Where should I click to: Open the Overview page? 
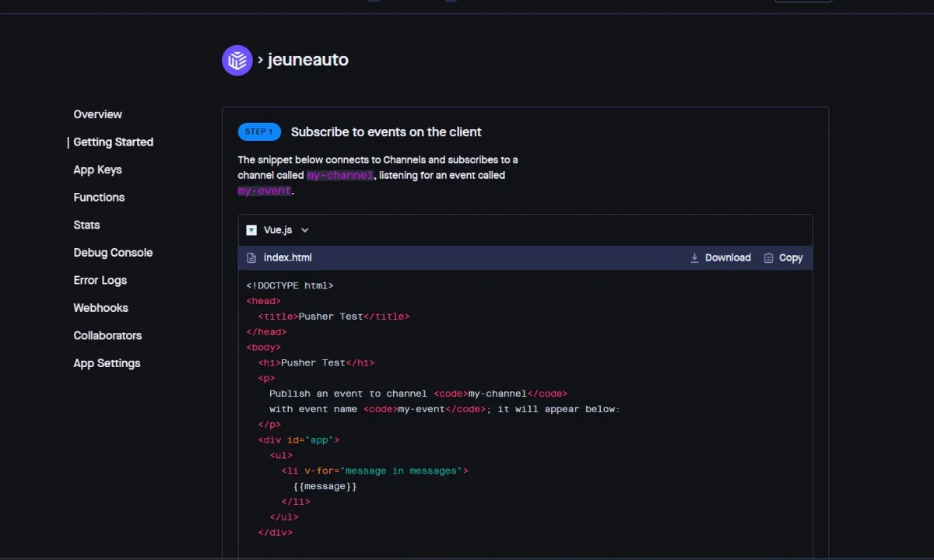click(97, 114)
